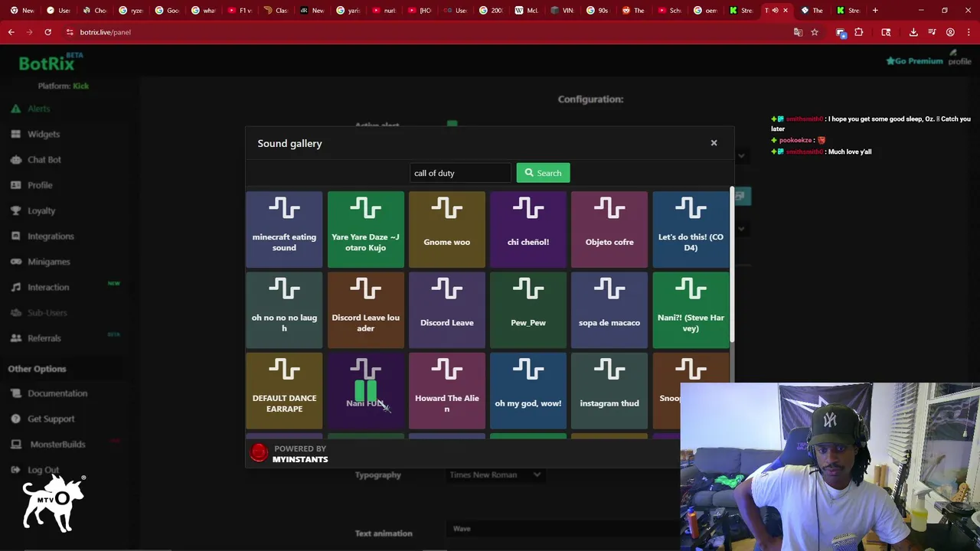Pick Discord Leave louader sound tile
This screenshot has width=980, height=551.
point(365,310)
